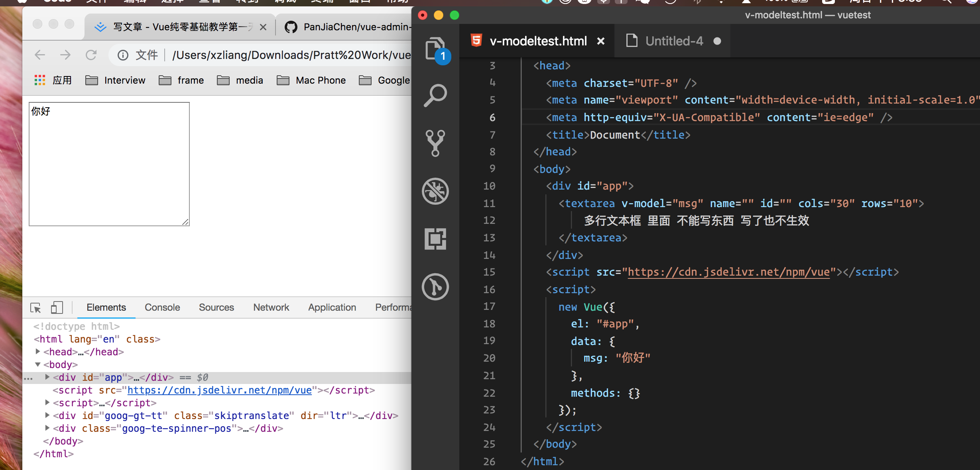Image resolution: width=980 pixels, height=470 pixels.
Task: Click the GitLens activity bar icon
Action: tap(435, 287)
